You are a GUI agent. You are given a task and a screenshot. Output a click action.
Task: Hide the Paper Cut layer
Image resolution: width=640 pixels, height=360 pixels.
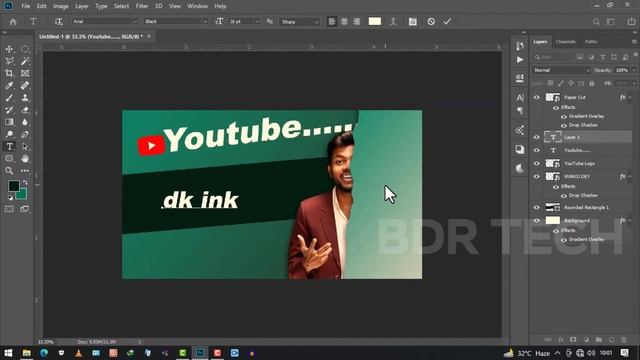pyautogui.click(x=537, y=97)
